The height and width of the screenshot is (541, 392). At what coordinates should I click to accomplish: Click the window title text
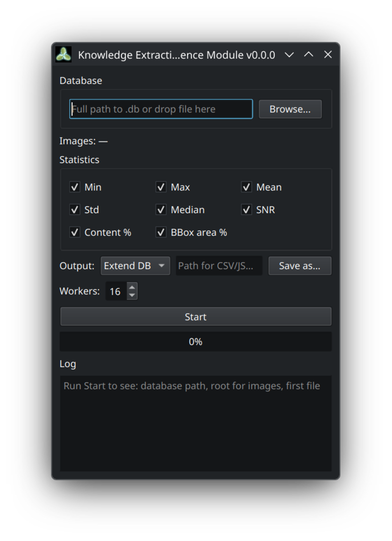176,55
